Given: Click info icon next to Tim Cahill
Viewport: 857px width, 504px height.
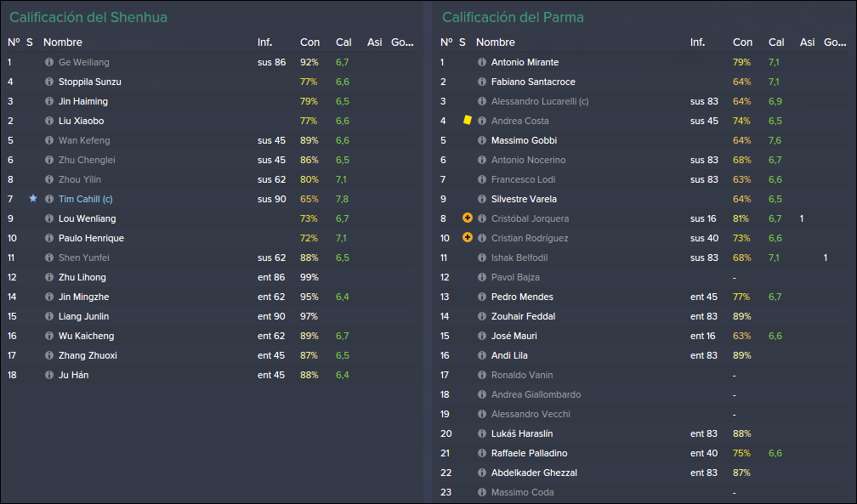Looking at the screenshot, I should point(49,199).
